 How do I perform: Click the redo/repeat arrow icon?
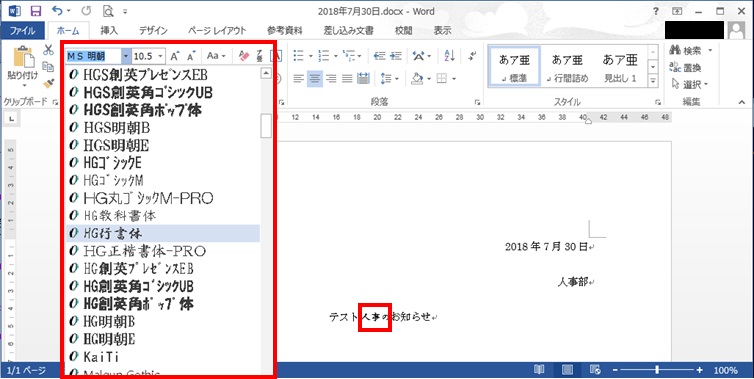tap(86, 11)
